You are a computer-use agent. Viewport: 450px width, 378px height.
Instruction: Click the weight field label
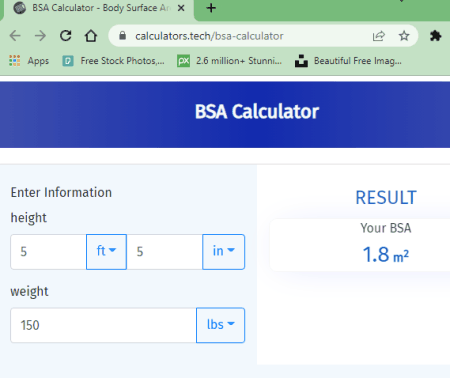point(29,291)
